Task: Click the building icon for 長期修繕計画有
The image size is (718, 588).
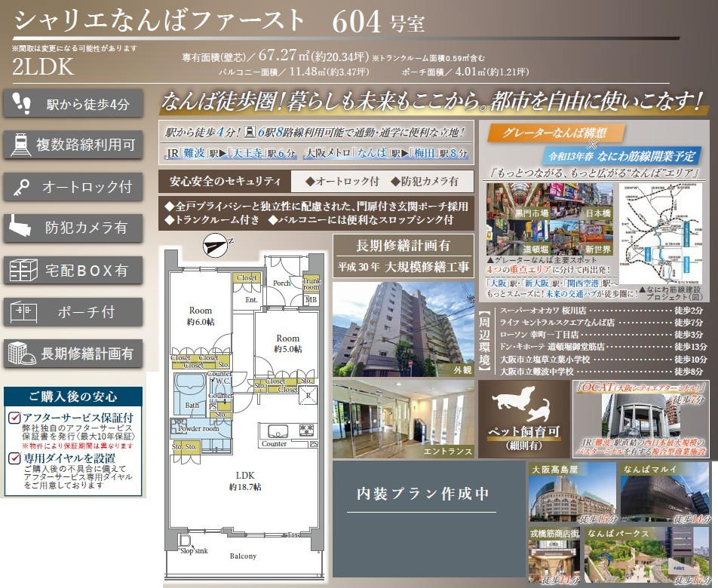Action: 21,352
